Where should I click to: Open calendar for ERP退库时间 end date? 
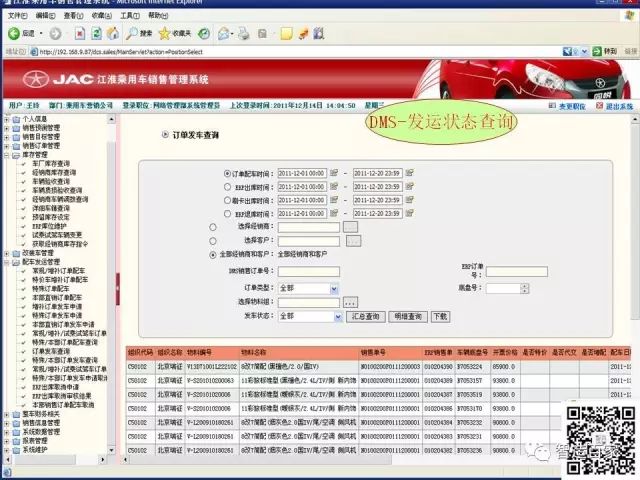tap(409, 213)
